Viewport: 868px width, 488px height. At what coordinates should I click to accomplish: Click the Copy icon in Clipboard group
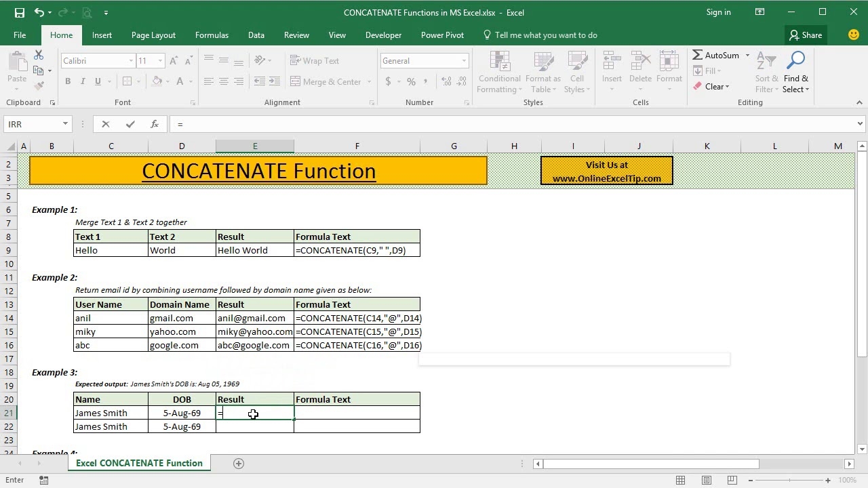point(39,70)
